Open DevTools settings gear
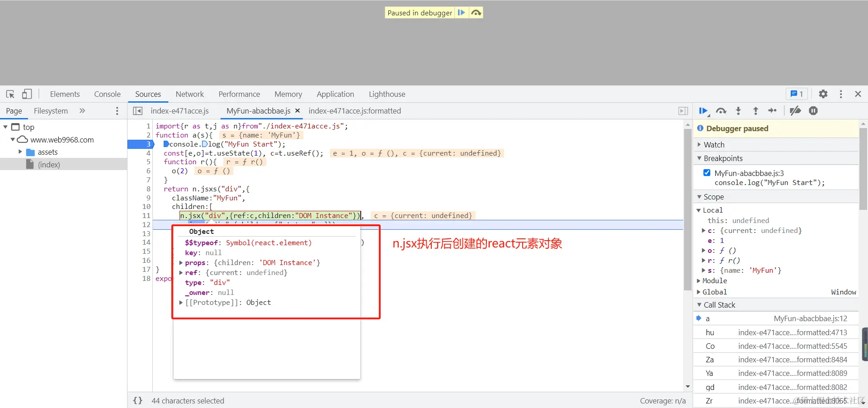Viewport: 868px width, 408px height. [823, 94]
